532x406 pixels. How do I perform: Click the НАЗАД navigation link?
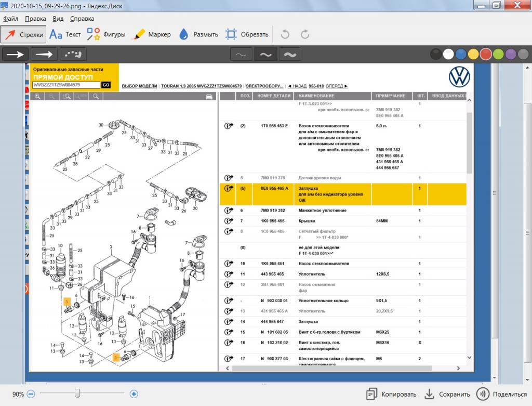(297, 86)
